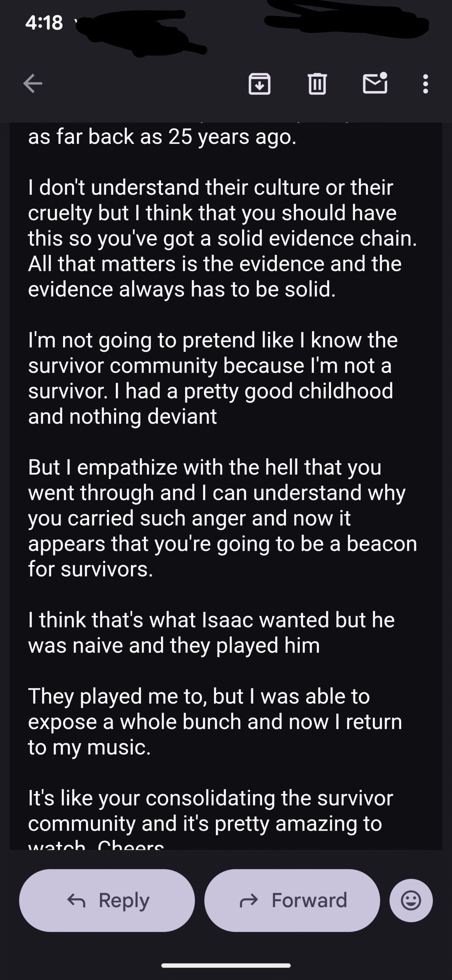Open the three-dot more options menu
452x980 pixels.
pyautogui.click(x=425, y=83)
